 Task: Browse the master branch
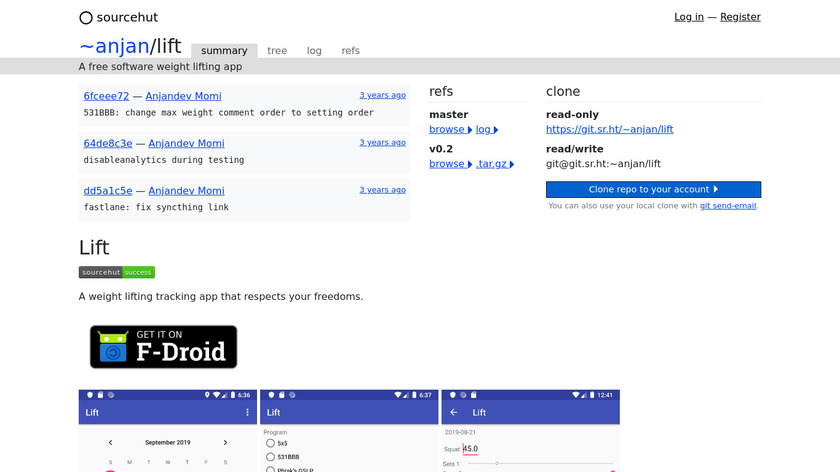451,129
